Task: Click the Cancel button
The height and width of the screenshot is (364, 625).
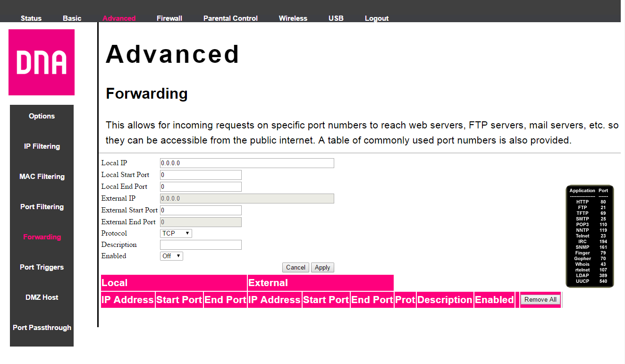Action: click(x=296, y=267)
